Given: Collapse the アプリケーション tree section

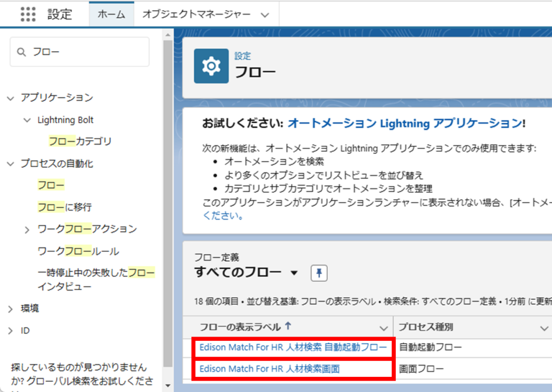Looking at the screenshot, I should tap(10, 98).
